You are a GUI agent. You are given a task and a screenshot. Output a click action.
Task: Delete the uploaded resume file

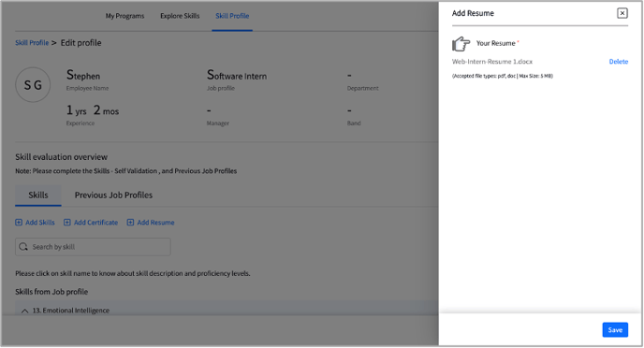coord(618,62)
